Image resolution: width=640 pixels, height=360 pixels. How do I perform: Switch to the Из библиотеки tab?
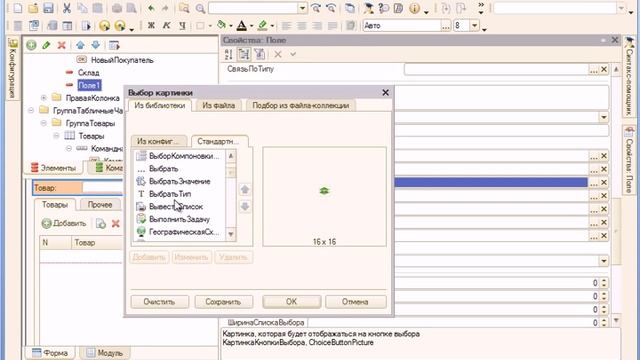(160, 105)
